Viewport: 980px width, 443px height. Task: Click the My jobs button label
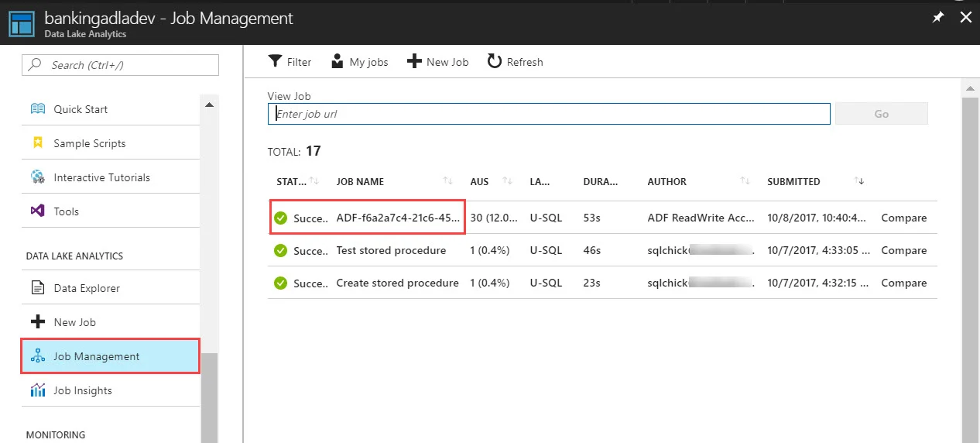coord(368,62)
